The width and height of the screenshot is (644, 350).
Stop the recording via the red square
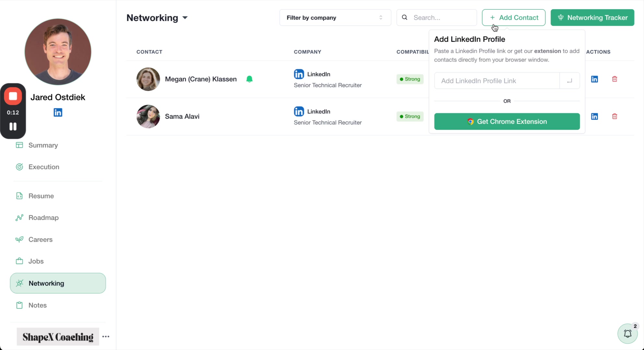coord(13,96)
